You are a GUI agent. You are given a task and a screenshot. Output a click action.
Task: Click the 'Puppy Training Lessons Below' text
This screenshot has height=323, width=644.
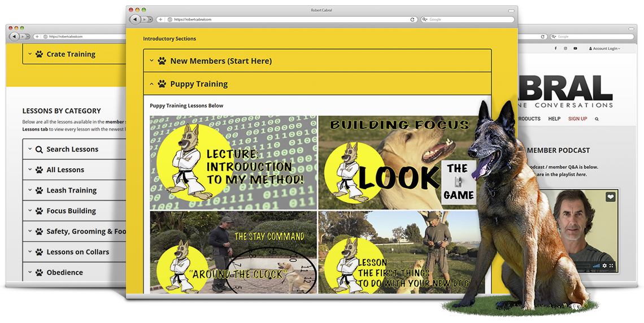click(186, 106)
